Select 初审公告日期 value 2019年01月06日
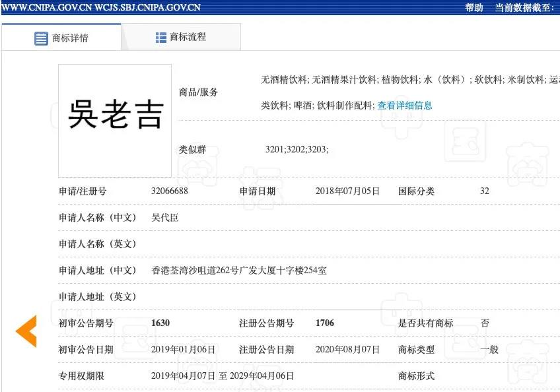The height and width of the screenshot is (392, 560). click(x=183, y=349)
